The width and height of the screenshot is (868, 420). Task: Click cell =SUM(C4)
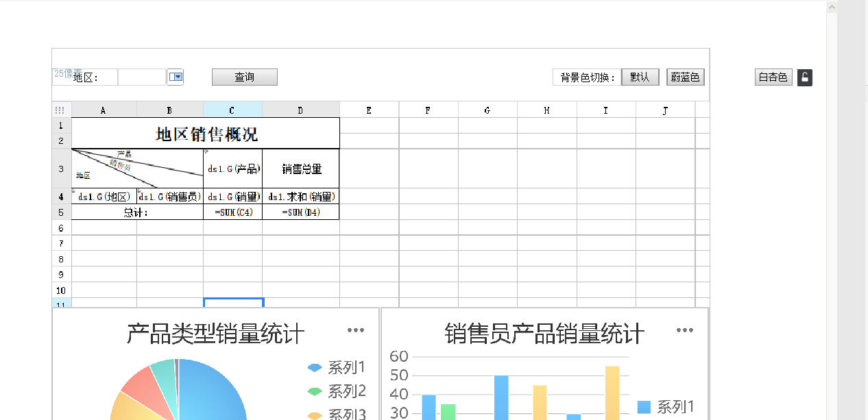233,212
